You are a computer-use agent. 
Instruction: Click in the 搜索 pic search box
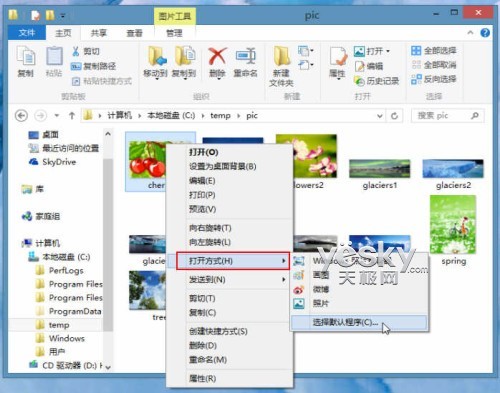coord(448,116)
